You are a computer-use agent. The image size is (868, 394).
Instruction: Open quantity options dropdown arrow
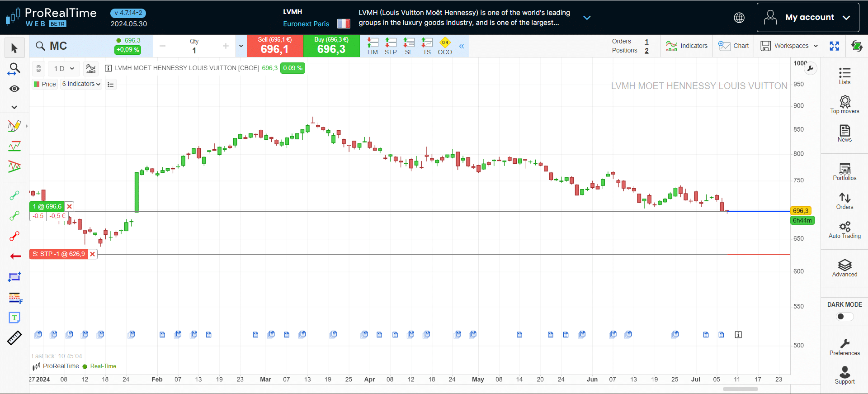tap(241, 46)
